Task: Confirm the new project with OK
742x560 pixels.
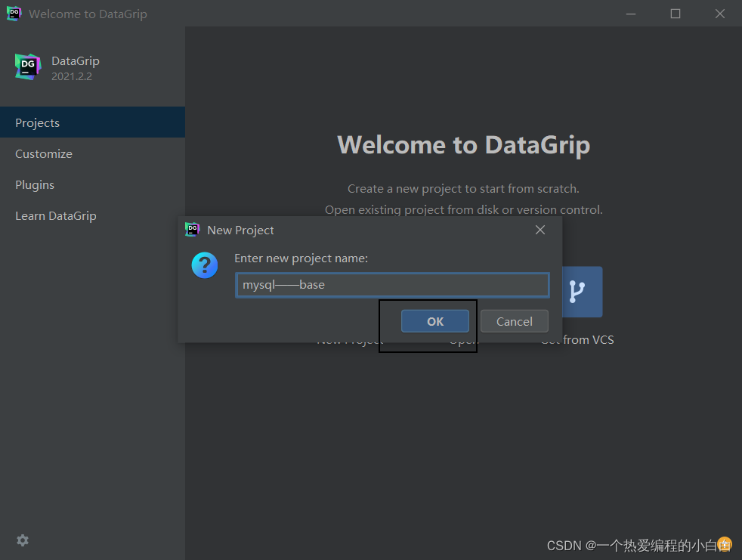Action: (435, 321)
